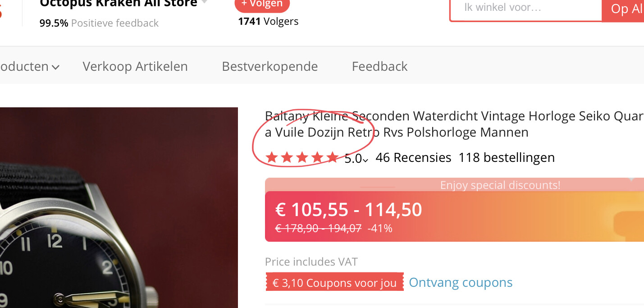This screenshot has height=308, width=644.
Task: Focus the 'Ik winkel voor…' search field
Action: [526, 8]
